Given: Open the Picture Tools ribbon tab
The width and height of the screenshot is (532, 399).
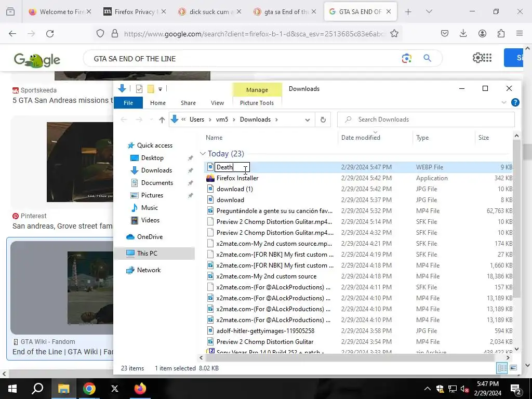Looking at the screenshot, I should [257, 103].
